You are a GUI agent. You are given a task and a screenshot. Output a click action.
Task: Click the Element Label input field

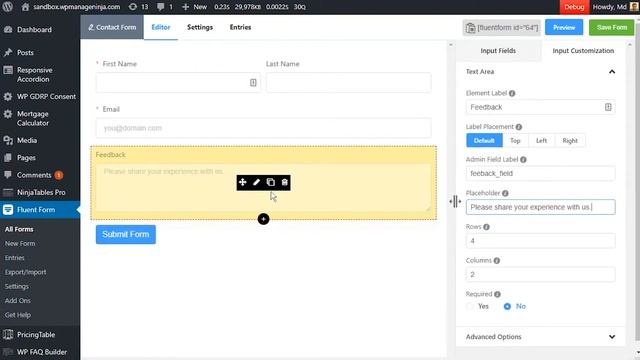coord(540,107)
